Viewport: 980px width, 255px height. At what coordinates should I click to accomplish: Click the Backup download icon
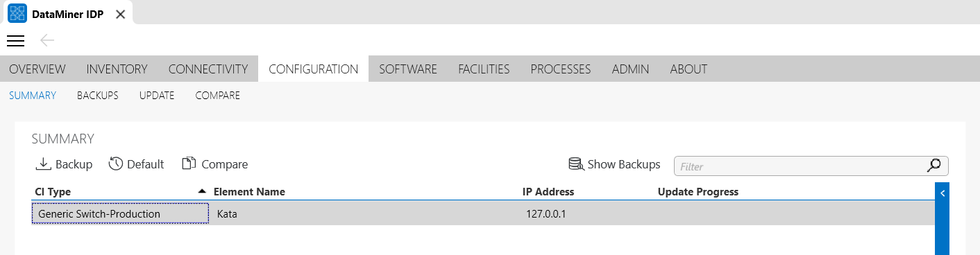click(x=43, y=164)
